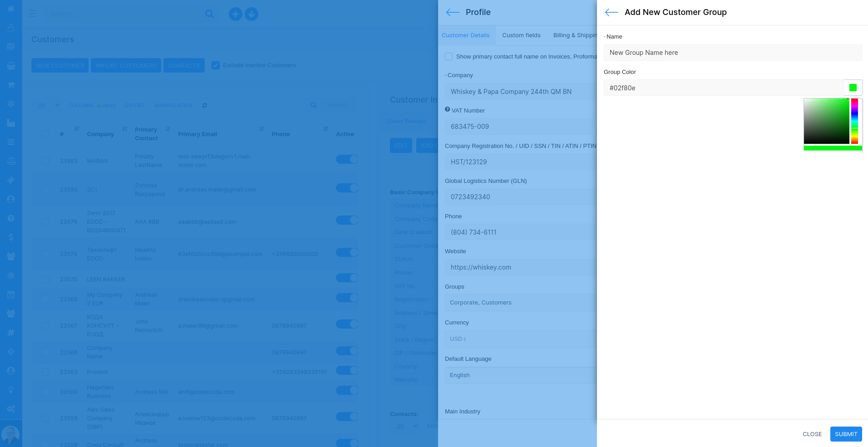This screenshot has height=447, width=868.
Task: Switch to the Custom fields tab
Action: click(x=521, y=35)
